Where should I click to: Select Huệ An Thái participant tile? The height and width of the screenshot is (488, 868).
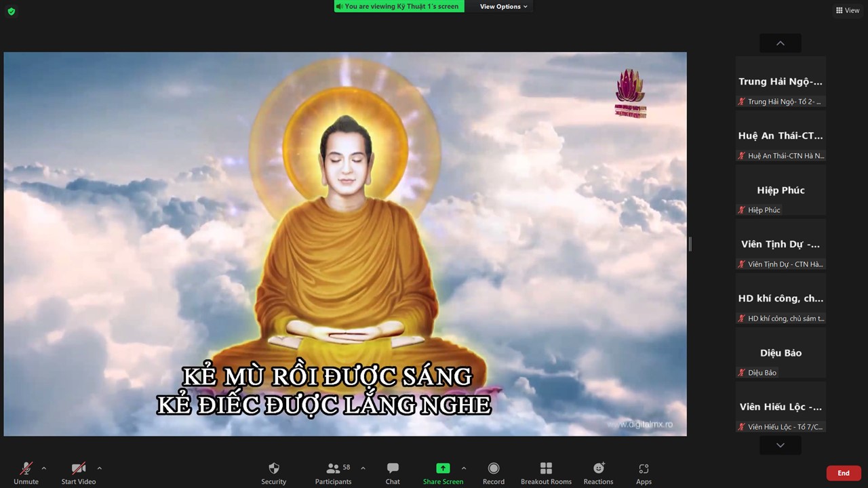(x=781, y=136)
